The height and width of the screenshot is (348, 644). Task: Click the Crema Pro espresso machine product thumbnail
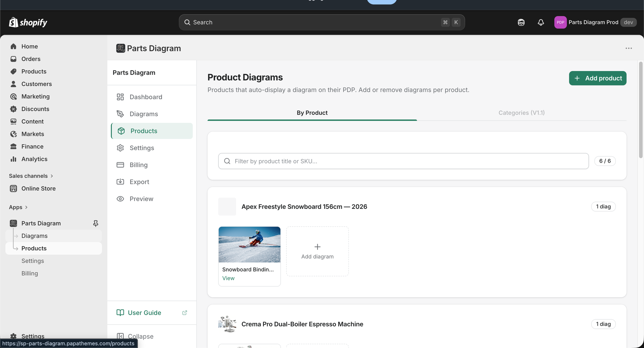coord(227,324)
